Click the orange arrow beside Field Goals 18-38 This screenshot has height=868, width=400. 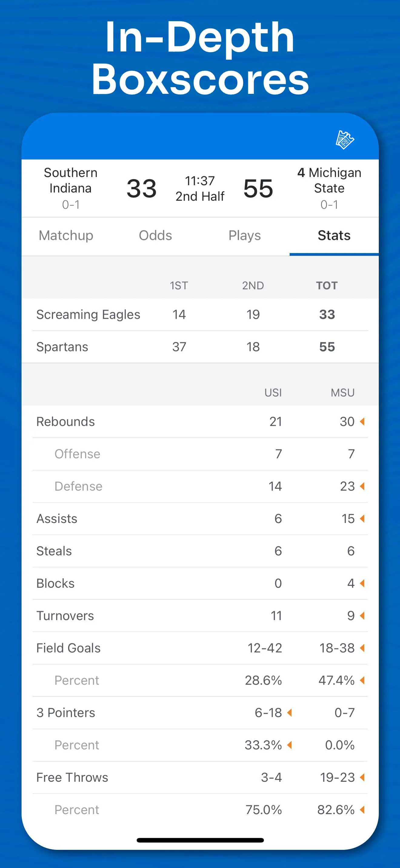click(362, 648)
